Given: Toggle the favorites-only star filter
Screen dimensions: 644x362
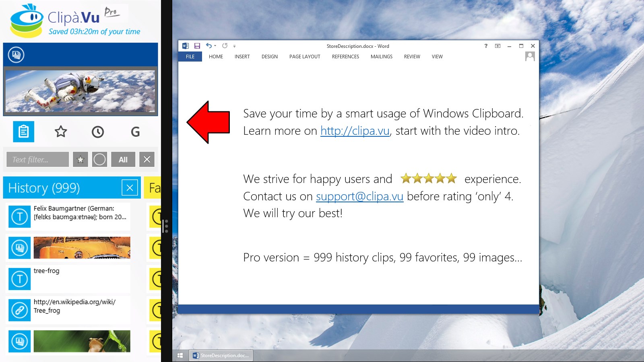Looking at the screenshot, I should point(80,160).
